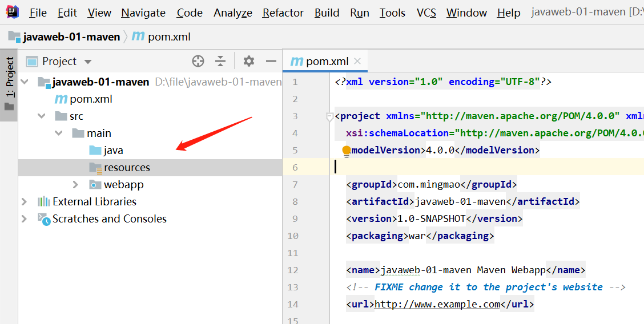
Task: Hide the Project panel with minus icon
Action: [x=271, y=61]
